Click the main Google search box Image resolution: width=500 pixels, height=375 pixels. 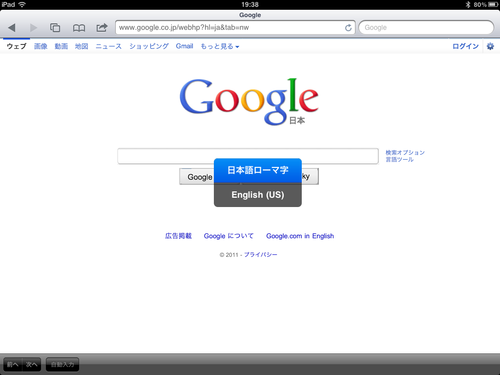click(x=248, y=156)
